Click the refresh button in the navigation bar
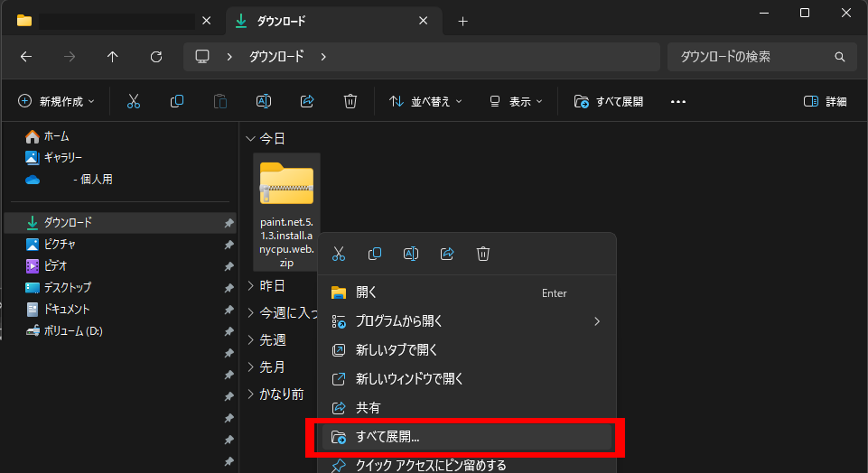The height and width of the screenshot is (473, 868). point(156,57)
